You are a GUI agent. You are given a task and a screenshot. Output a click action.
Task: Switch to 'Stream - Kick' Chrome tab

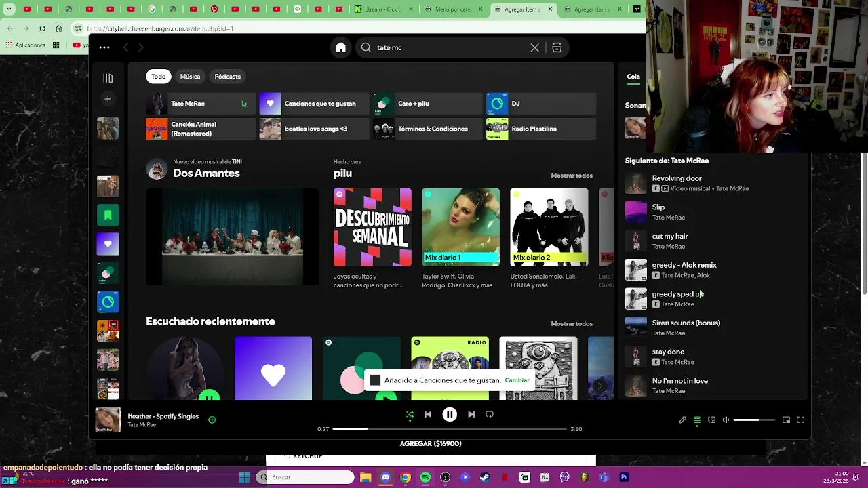[x=383, y=9]
